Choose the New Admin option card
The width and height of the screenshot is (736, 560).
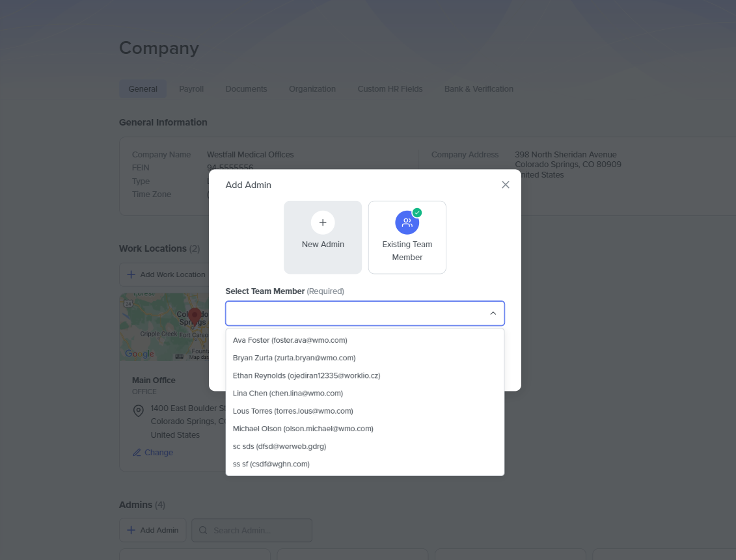coord(323,237)
